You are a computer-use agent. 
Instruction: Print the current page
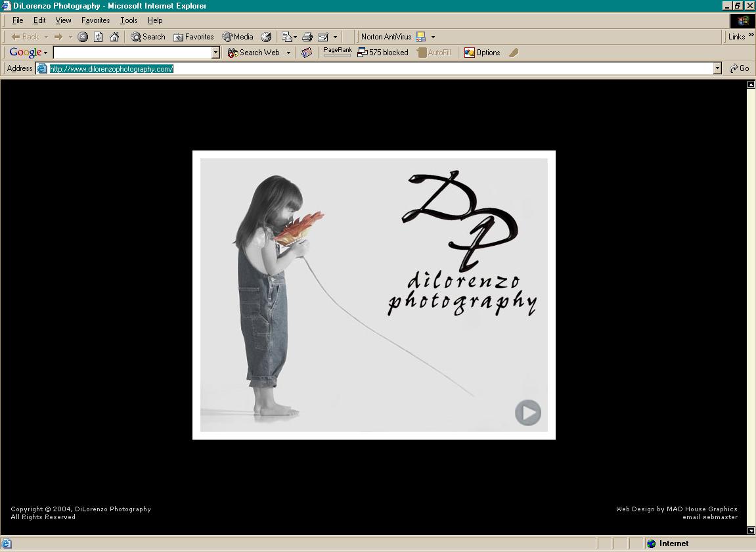[307, 37]
